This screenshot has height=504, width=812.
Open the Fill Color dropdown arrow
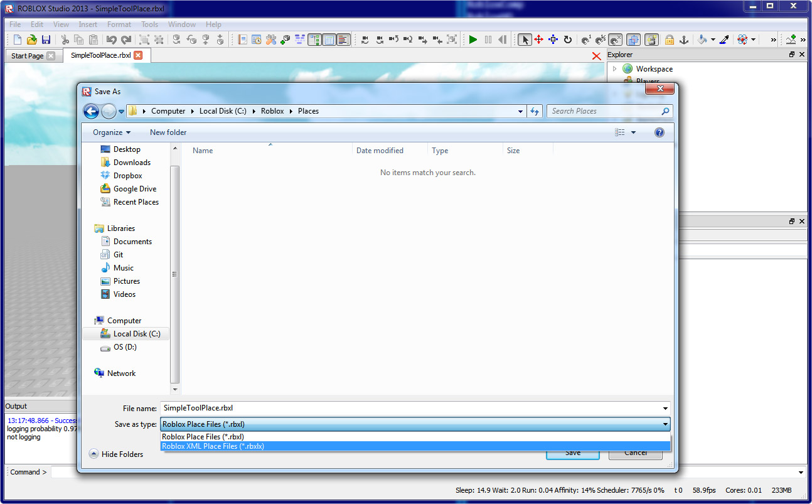pos(713,40)
